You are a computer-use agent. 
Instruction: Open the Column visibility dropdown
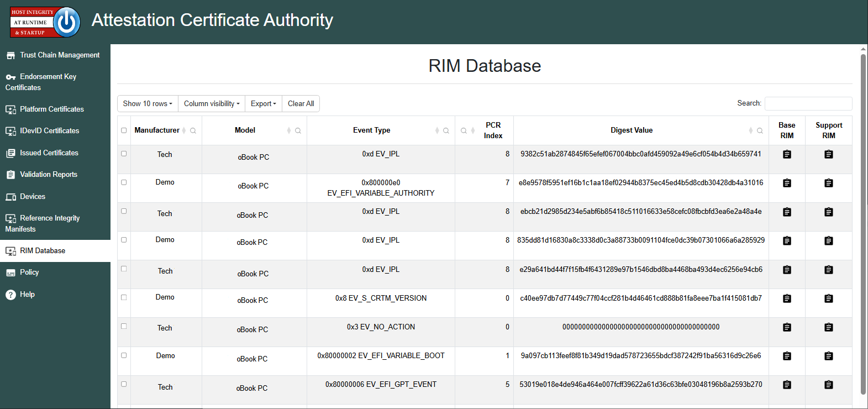coord(212,104)
